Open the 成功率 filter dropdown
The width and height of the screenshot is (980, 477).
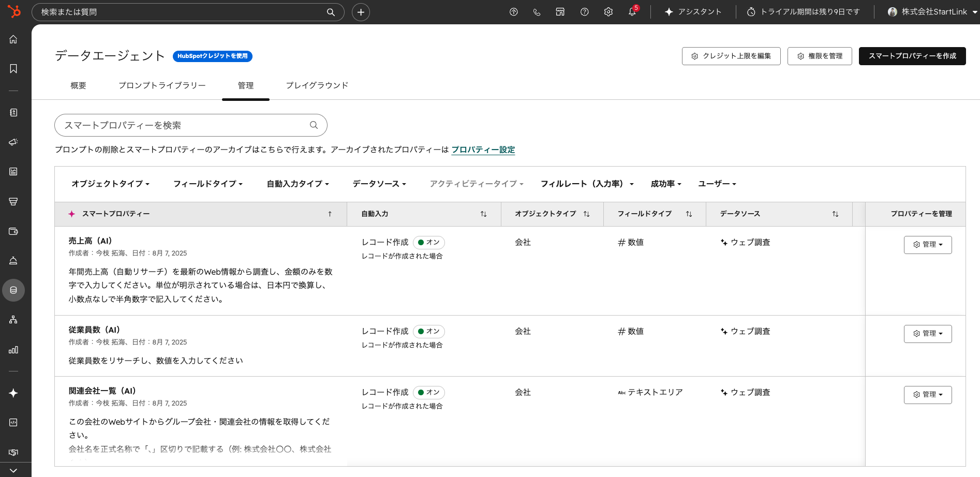666,184
